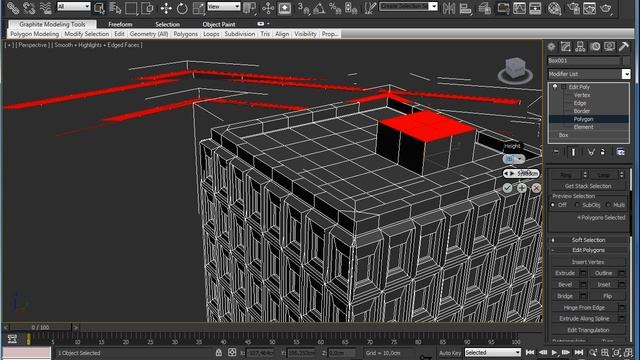Select the SubObj preview selection radio
640x360 pixels.
[577, 205]
